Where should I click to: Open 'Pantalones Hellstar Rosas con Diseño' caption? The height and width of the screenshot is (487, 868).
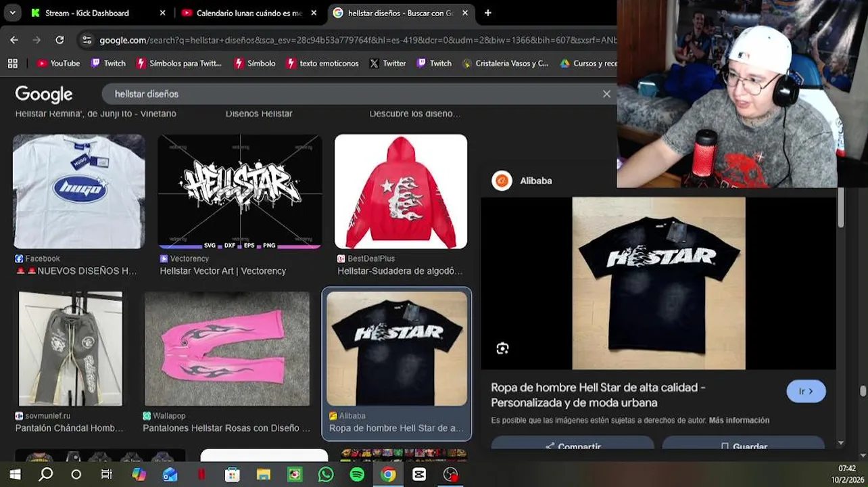pyautogui.click(x=226, y=428)
